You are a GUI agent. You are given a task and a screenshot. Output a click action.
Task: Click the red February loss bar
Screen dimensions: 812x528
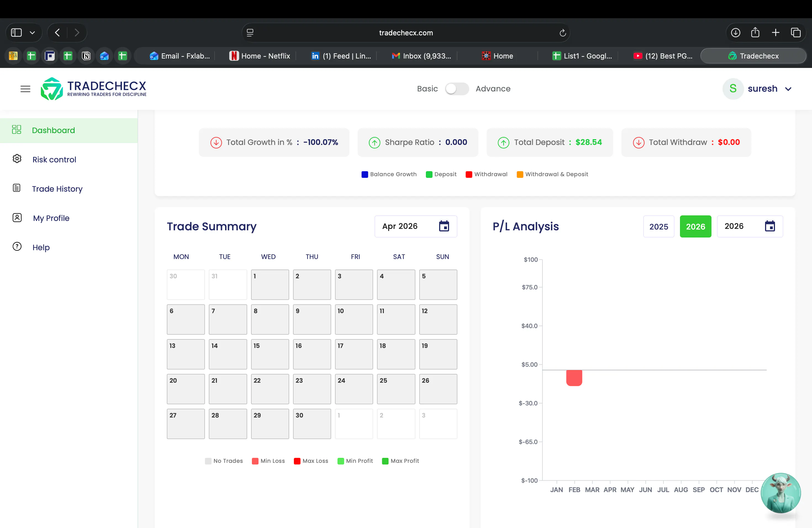[574, 378]
